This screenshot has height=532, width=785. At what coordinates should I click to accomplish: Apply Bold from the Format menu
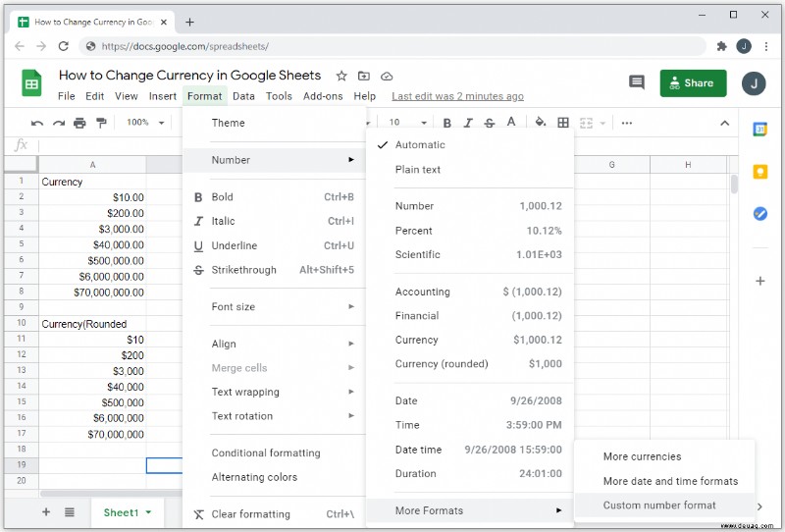click(275, 197)
